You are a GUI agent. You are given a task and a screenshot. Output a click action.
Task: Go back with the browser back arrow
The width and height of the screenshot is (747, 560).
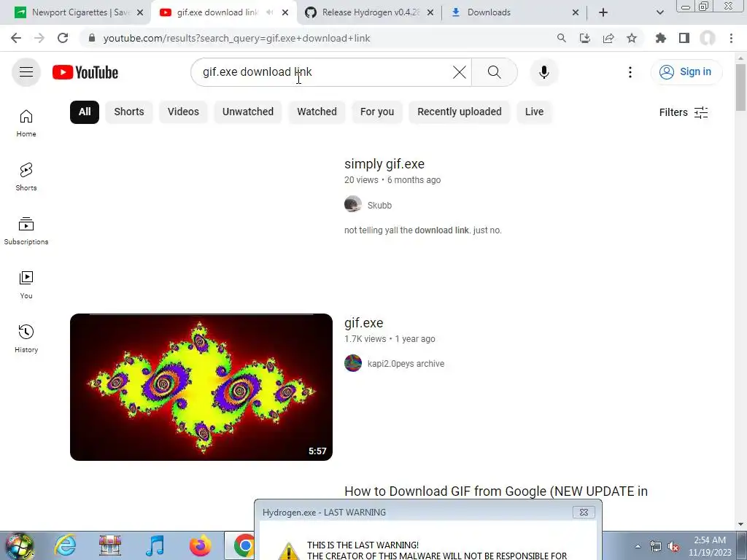click(16, 38)
